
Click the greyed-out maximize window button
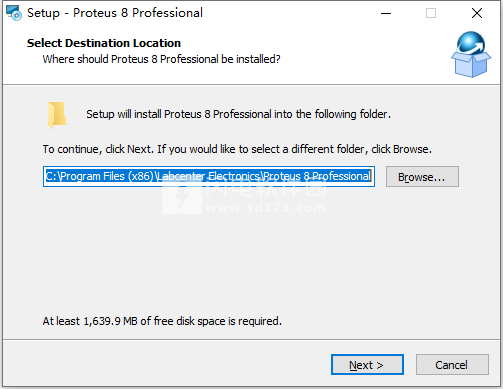pos(431,13)
